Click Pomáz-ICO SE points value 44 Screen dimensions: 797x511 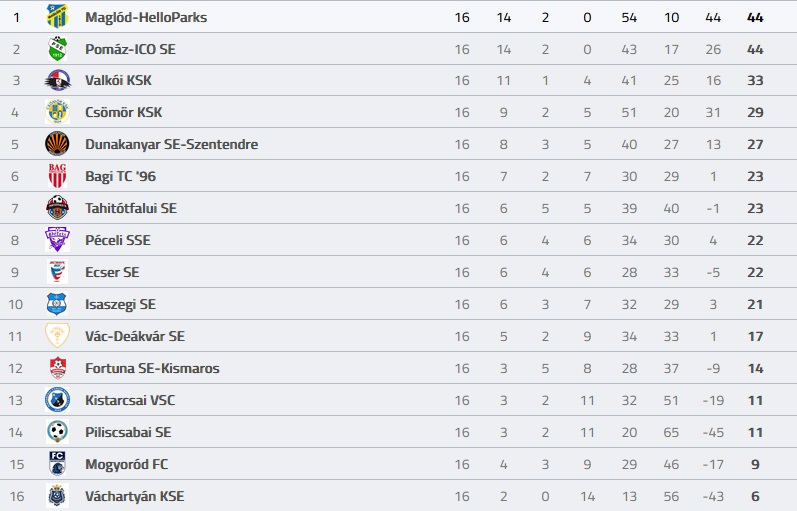tap(755, 49)
